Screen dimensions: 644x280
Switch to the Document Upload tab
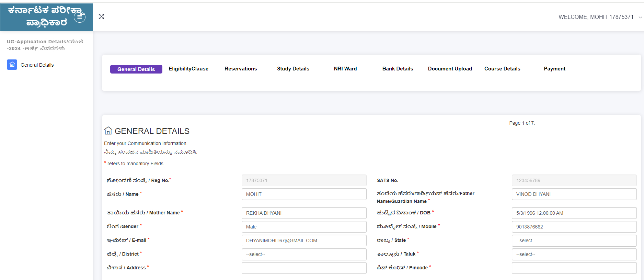450,69
